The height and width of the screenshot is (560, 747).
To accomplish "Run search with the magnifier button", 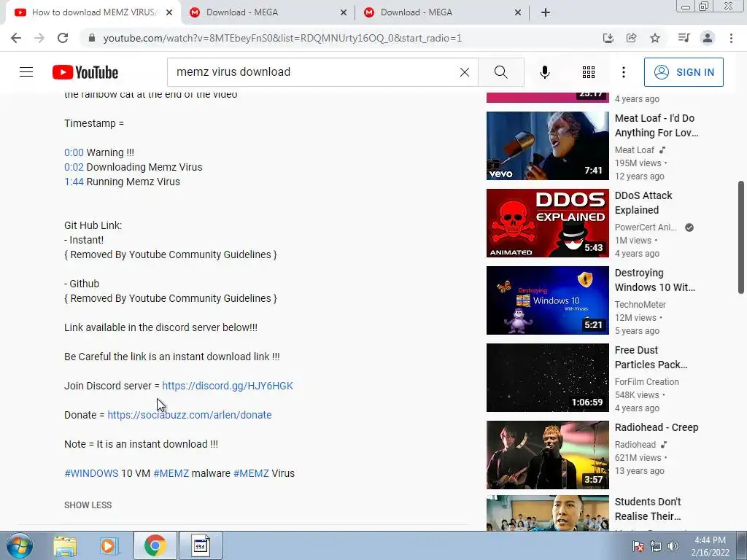I will (x=500, y=72).
